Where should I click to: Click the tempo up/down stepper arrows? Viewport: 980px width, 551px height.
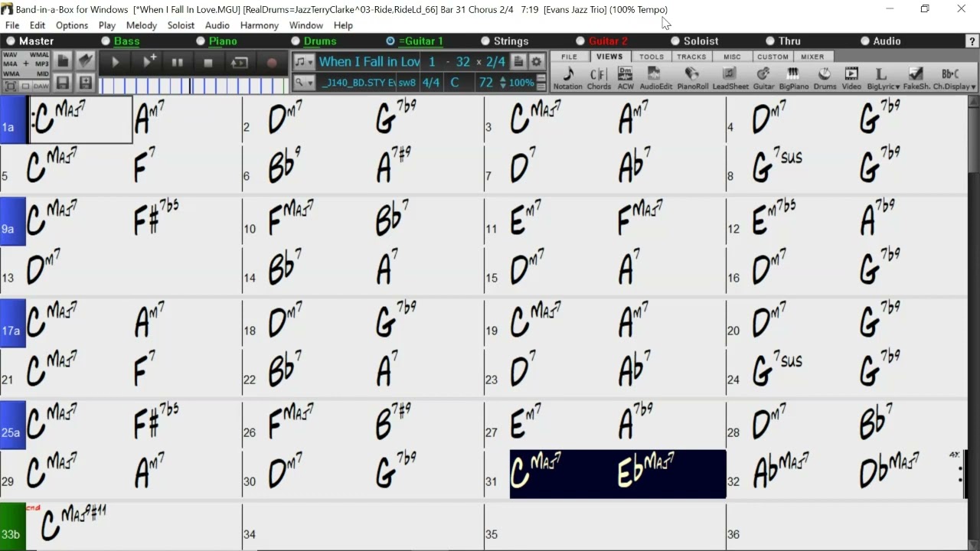[x=502, y=83]
